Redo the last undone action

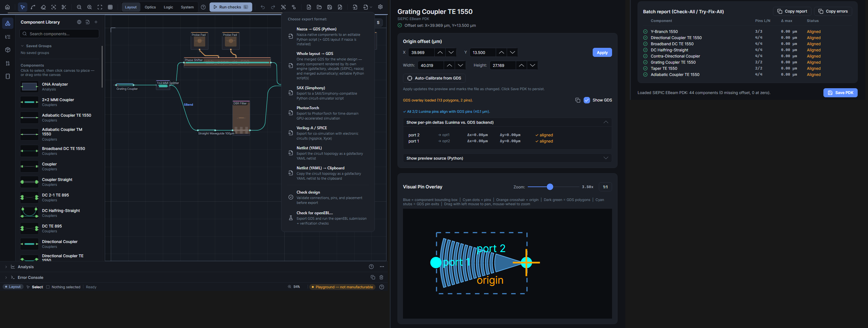pos(273,7)
